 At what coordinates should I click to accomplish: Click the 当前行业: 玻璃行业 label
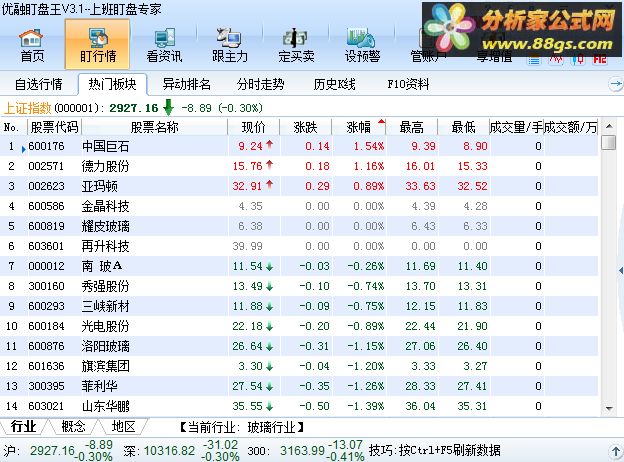coord(242,427)
